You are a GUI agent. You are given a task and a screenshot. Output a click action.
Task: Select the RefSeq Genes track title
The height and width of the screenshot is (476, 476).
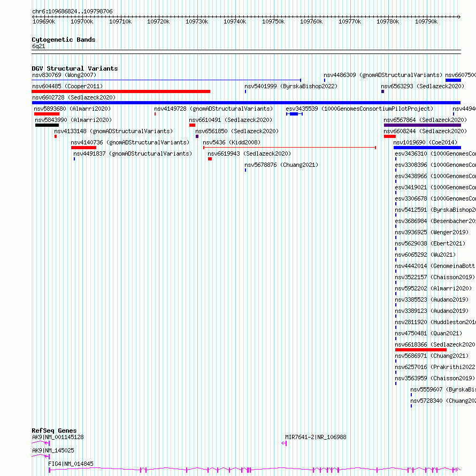[x=54, y=431]
